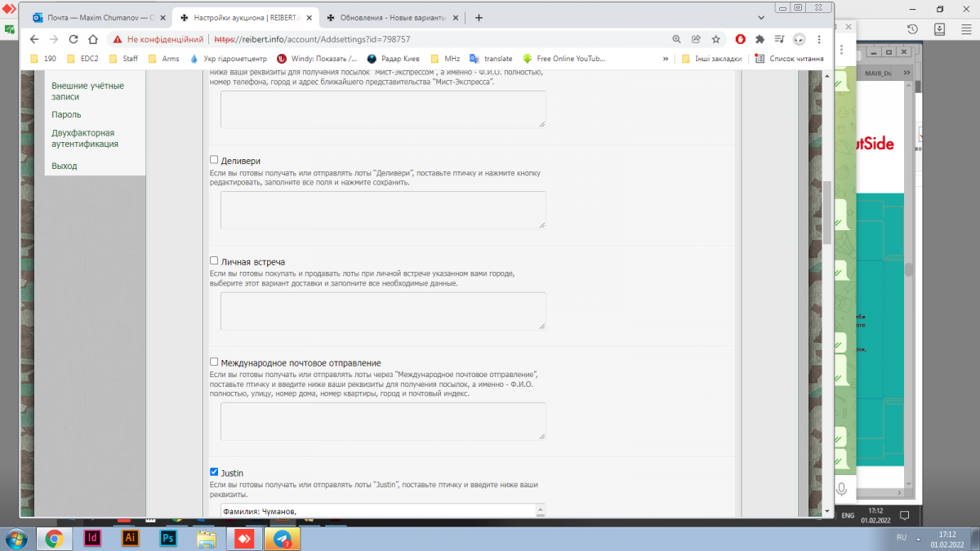Screen dimensions: 980x551
Task: Open the 'Інші закладки' folder
Action: [712, 59]
